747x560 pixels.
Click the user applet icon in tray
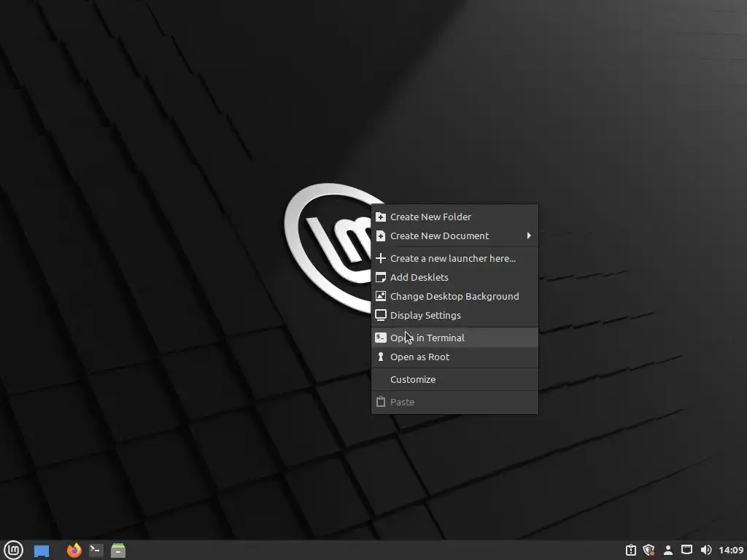point(668,551)
